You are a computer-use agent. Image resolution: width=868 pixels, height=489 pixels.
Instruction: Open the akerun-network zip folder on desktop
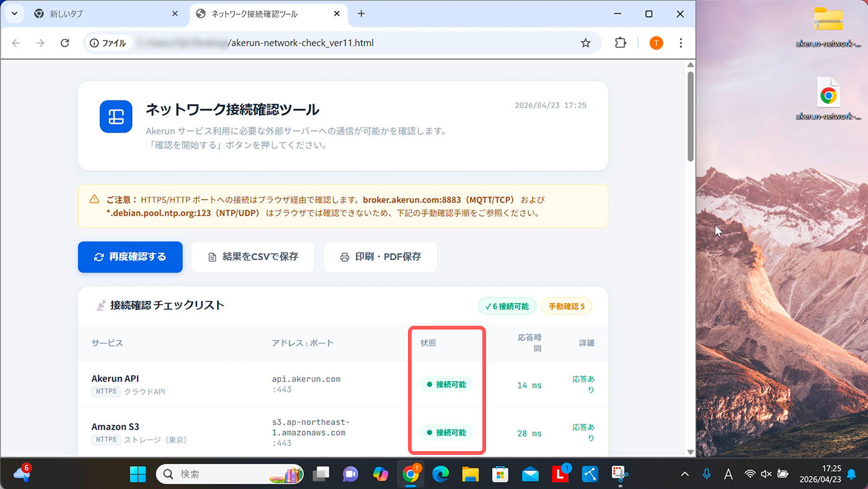pos(828,27)
